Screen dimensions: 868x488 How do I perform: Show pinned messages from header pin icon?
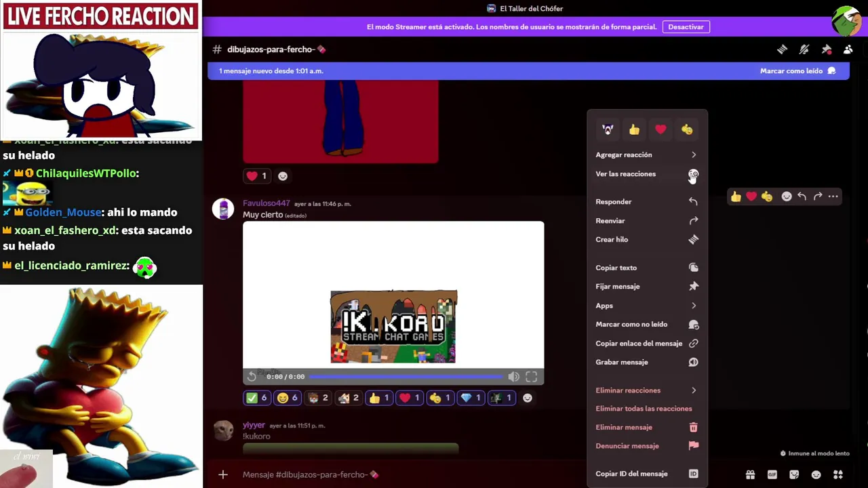click(826, 49)
